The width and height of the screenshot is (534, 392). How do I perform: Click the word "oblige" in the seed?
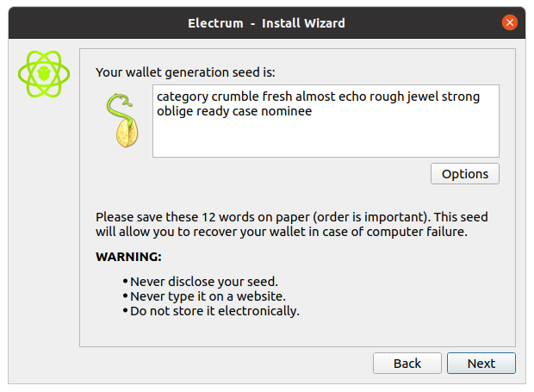[x=176, y=111]
